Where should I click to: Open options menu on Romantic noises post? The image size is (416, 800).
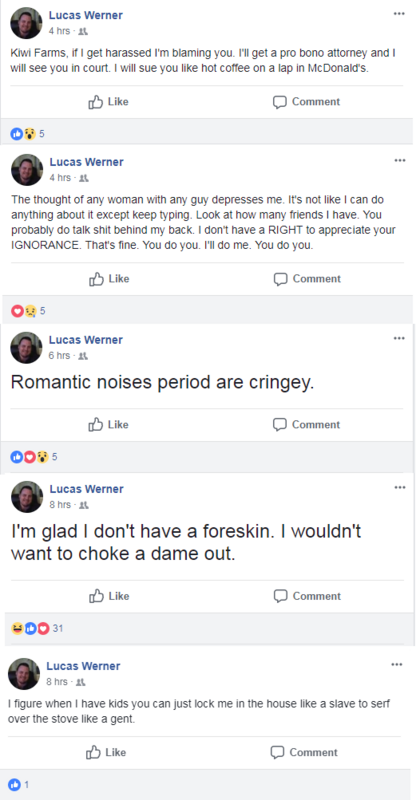399,338
